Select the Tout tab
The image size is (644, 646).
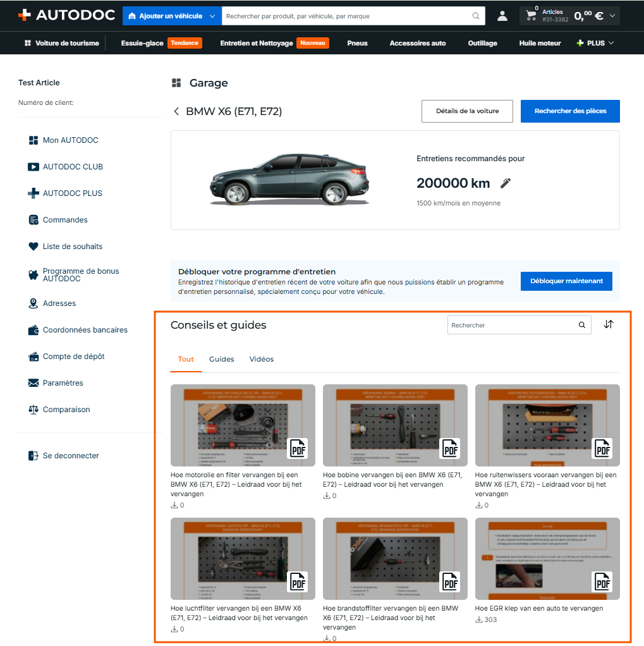(x=186, y=359)
